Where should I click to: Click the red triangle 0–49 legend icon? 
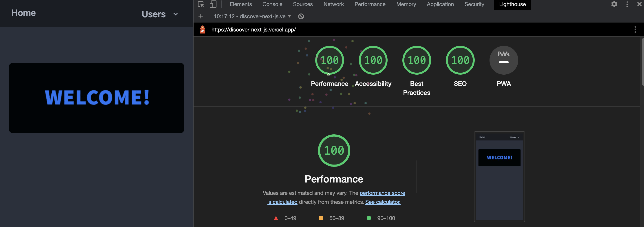click(x=276, y=218)
